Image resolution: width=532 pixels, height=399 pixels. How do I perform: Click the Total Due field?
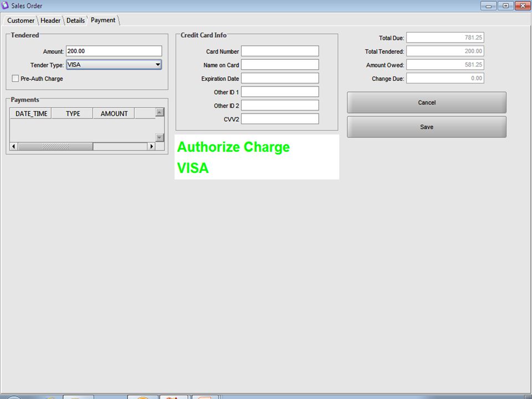point(445,37)
